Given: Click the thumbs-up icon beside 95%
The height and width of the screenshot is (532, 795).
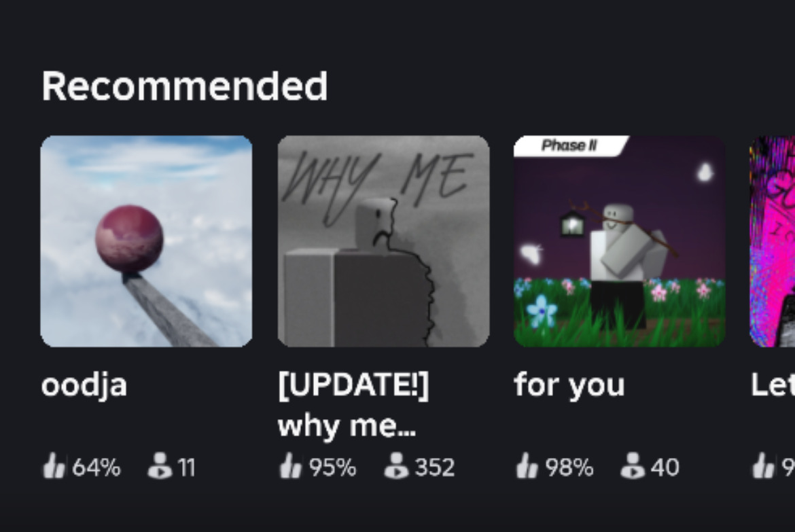Looking at the screenshot, I should (291, 465).
